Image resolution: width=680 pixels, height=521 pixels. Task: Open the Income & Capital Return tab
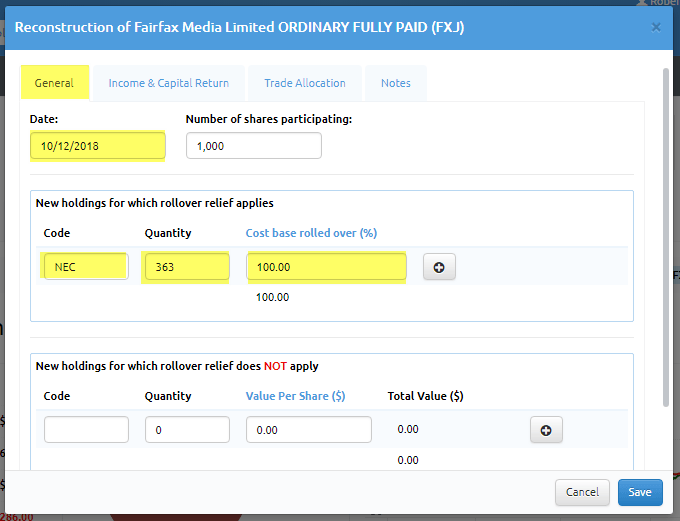[x=169, y=83]
